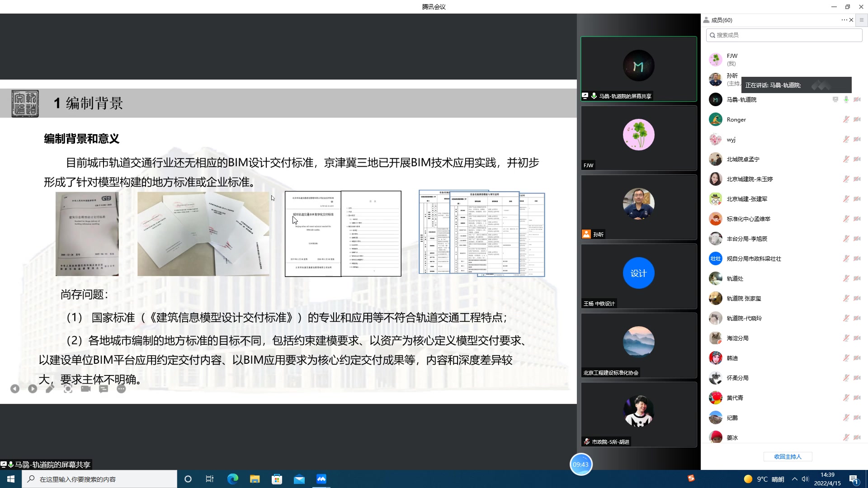Toggle muted microphone for 韩迪
Screen dimensions: 868x488
click(x=846, y=358)
